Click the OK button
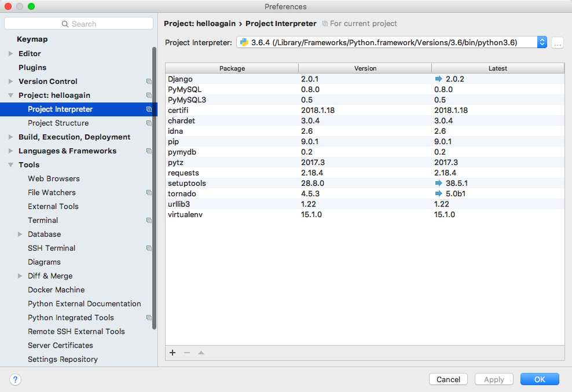Screen dimensions: 572x392 540,379
